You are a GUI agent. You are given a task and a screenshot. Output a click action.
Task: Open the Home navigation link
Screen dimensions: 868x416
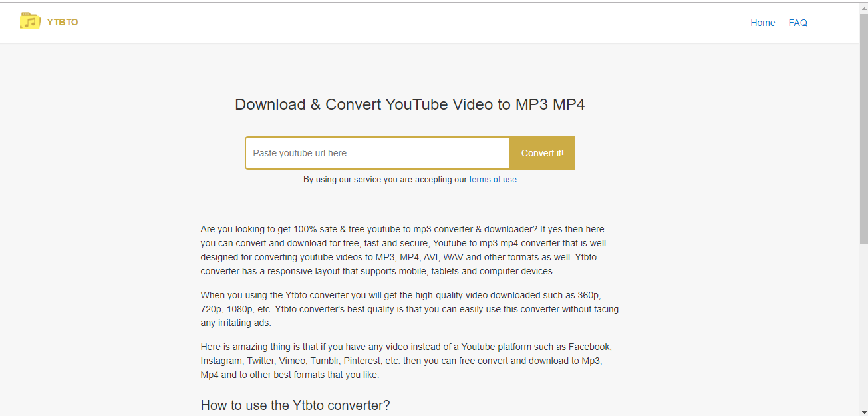tap(763, 23)
